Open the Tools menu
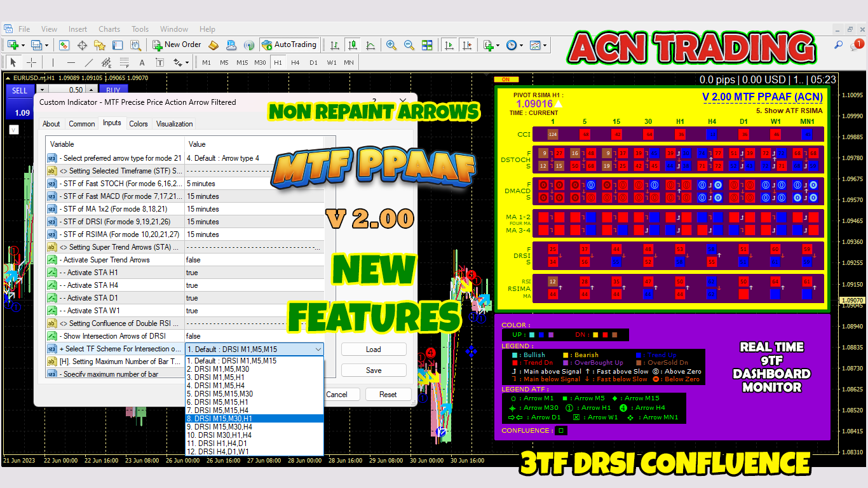 [140, 29]
